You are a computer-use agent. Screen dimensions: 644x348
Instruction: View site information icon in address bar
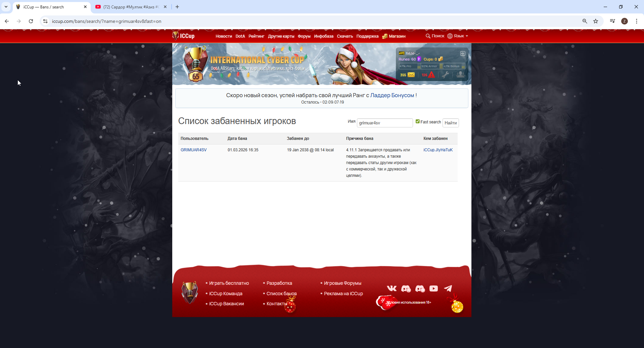pyautogui.click(x=45, y=21)
